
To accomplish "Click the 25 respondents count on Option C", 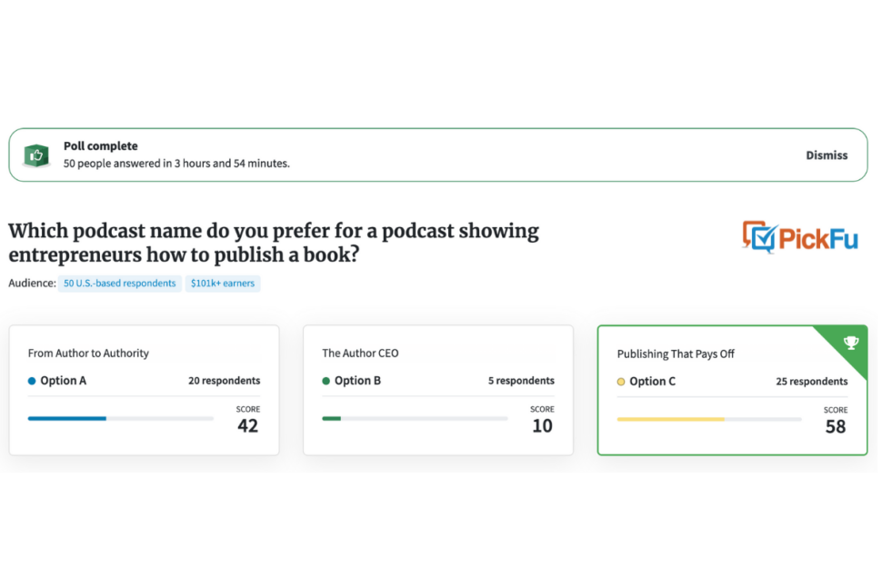I will click(x=812, y=381).
